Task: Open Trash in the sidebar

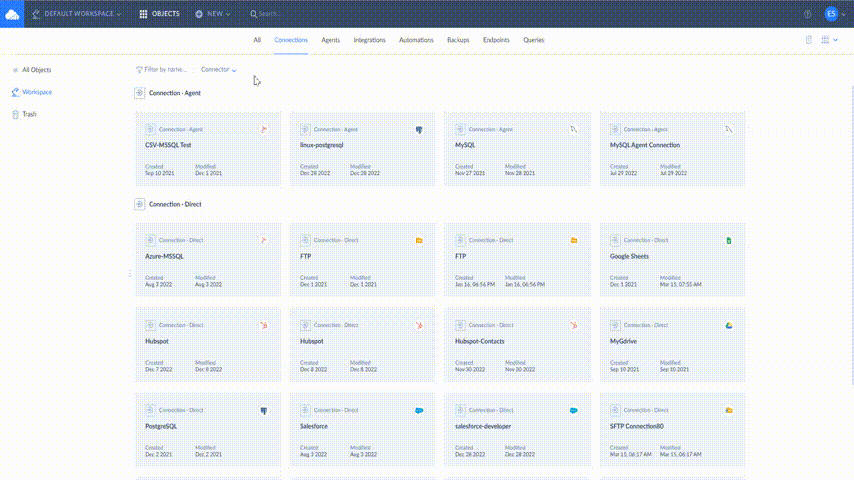Action: click(x=25, y=114)
